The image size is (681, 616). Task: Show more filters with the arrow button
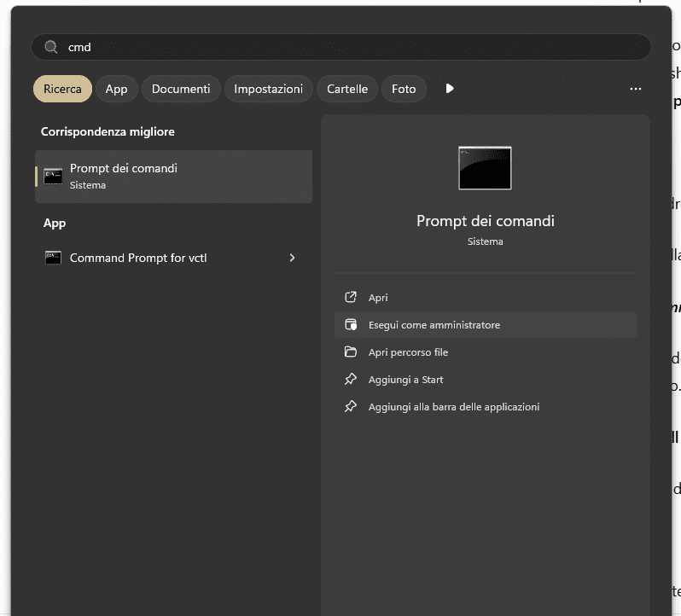[450, 89]
